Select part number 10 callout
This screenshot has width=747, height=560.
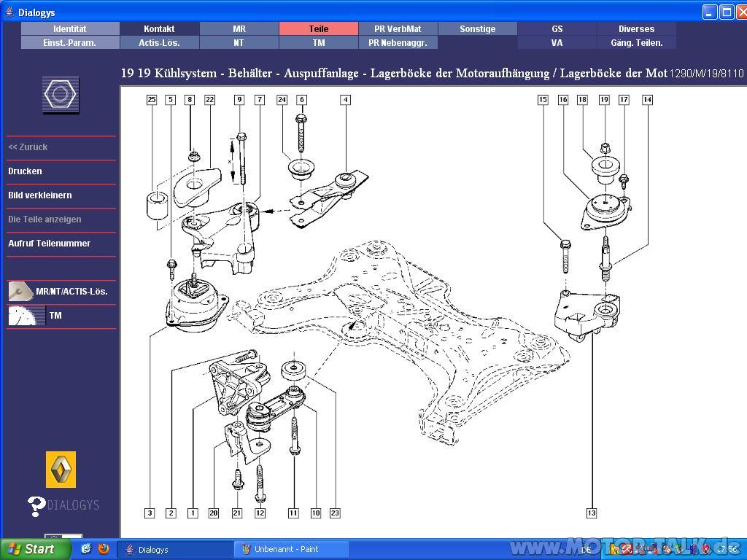tap(316, 513)
